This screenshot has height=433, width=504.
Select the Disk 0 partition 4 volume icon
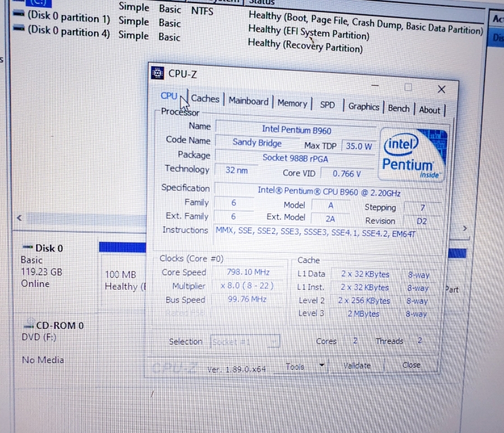(18, 31)
